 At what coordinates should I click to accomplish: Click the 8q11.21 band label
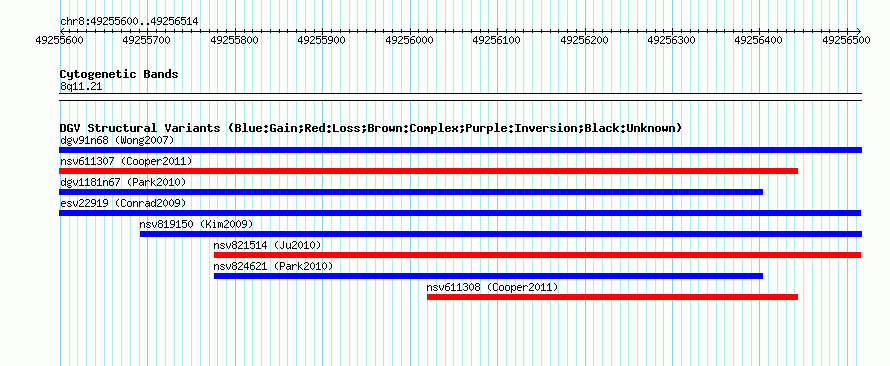coord(81,86)
